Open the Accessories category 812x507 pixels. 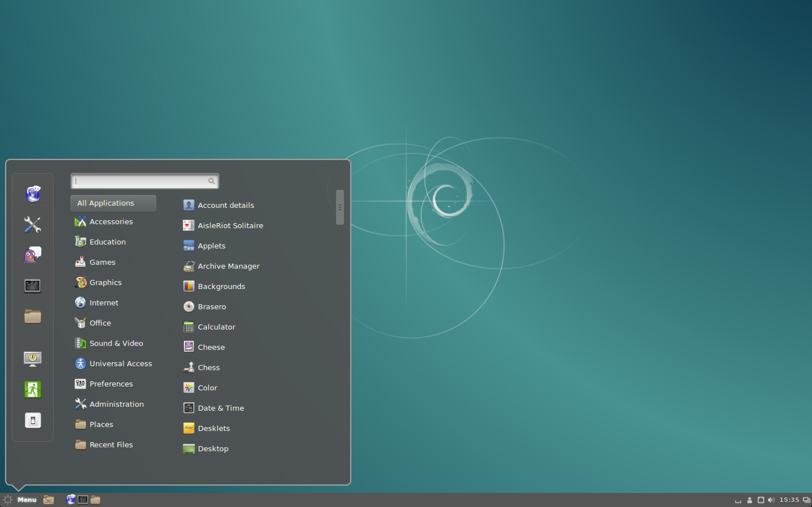111,221
